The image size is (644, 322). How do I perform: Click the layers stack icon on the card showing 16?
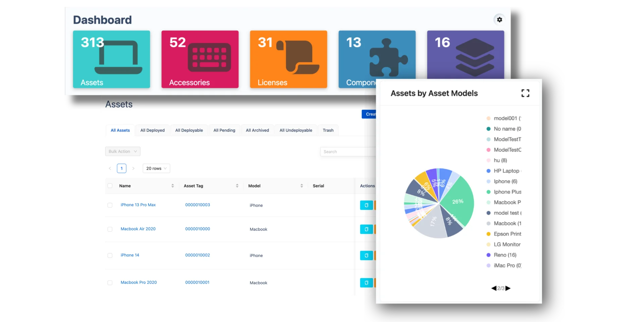click(475, 57)
